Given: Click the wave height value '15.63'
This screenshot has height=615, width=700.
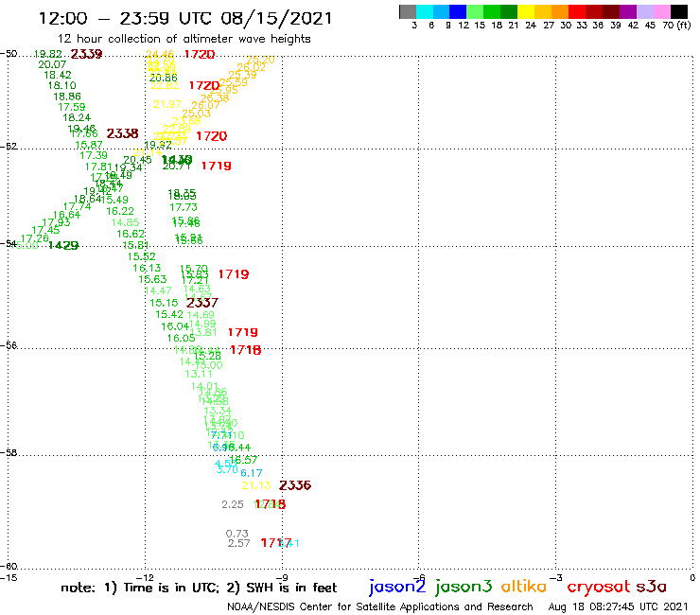Looking at the screenshot, I should (x=152, y=279).
